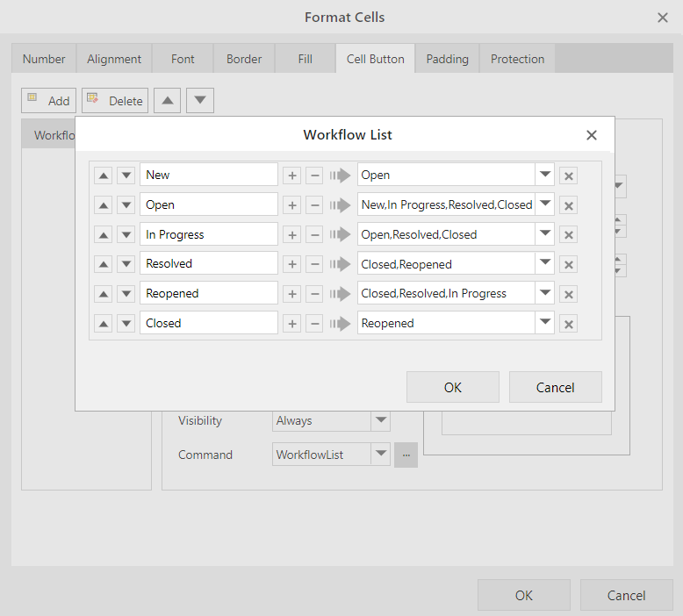The width and height of the screenshot is (683, 616).
Task: Remove the Resolved row with minus
Action: (x=314, y=264)
